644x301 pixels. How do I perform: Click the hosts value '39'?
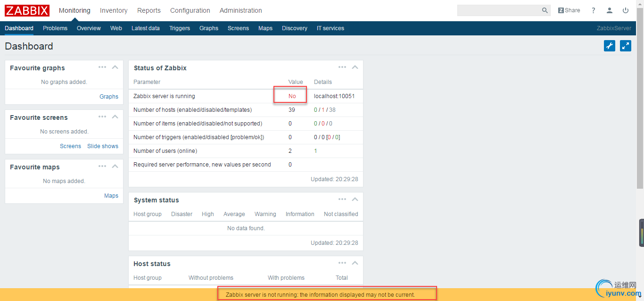292,110
